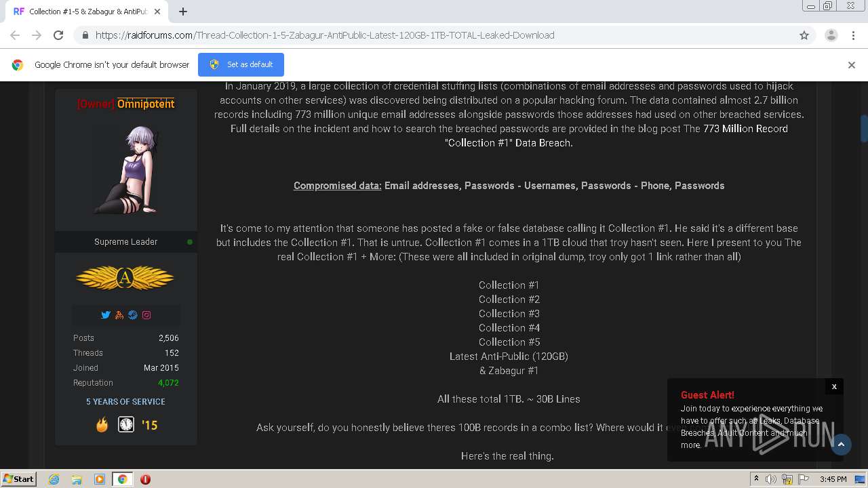
Task: Open a new browser tab
Action: (x=183, y=12)
